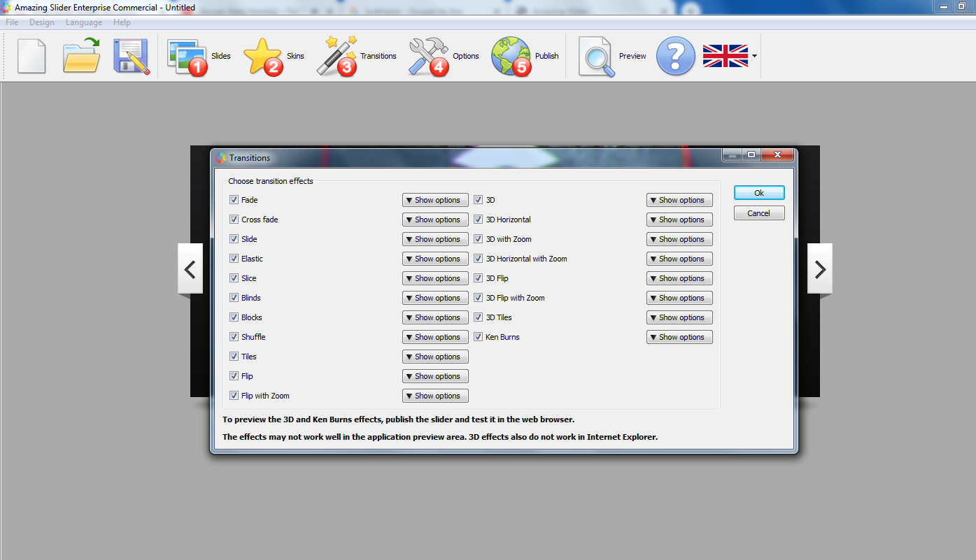This screenshot has height=560, width=976.
Task: Expand 3D Flip with Zoom options
Action: pos(679,298)
